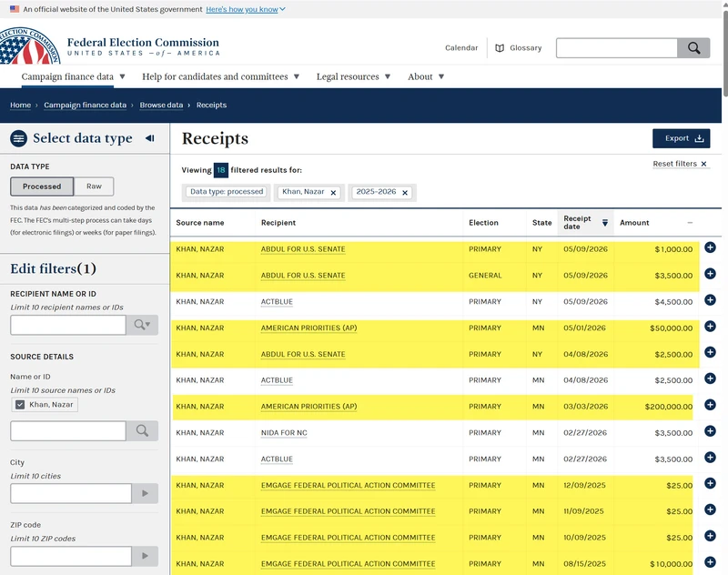728x575 pixels.
Task: Open the 05/09/2026 ACTBLUE recipient link
Action: click(x=277, y=302)
